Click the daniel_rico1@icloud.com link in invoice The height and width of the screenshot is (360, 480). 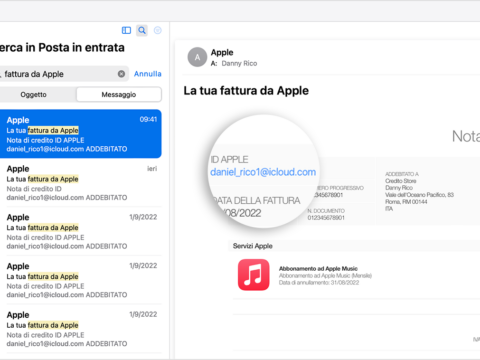(263, 172)
